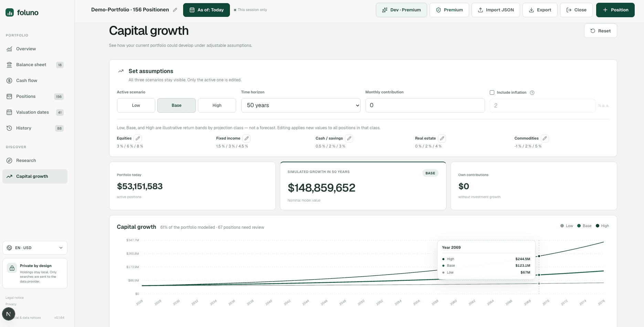Open the Privacy link
This screenshot has width=644, height=327.
pyautogui.click(x=11, y=304)
